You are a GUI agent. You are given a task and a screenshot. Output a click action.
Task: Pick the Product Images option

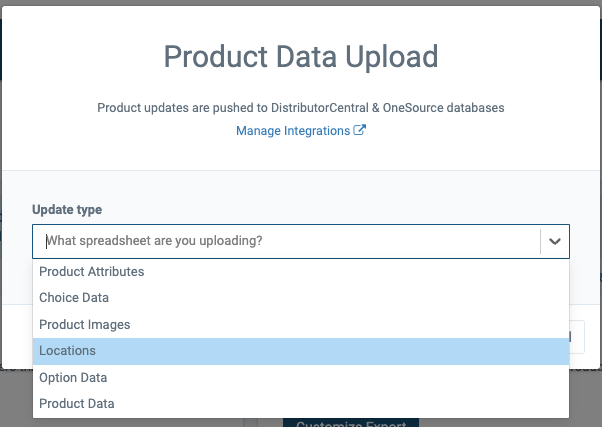pyautogui.click(x=301, y=324)
